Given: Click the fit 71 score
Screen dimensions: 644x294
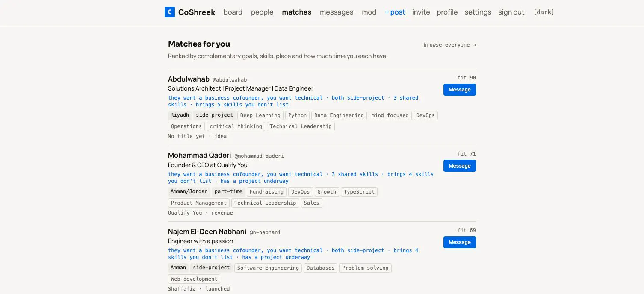Looking at the screenshot, I should [x=467, y=154].
